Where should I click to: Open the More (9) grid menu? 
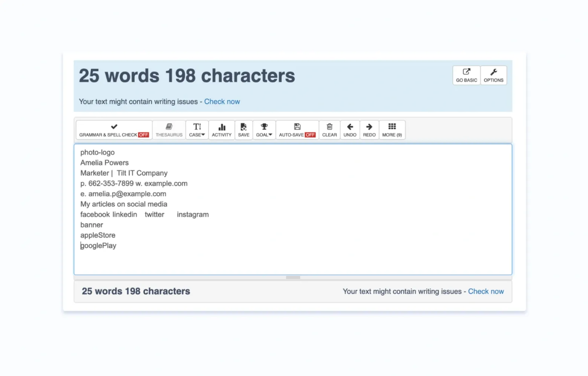(x=392, y=130)
